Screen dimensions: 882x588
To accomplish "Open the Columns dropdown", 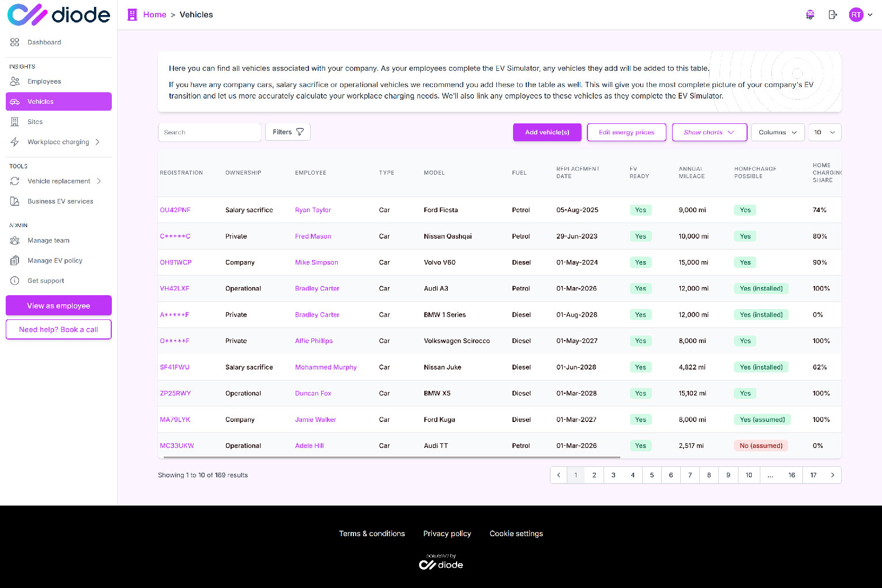I will [778, 132].
